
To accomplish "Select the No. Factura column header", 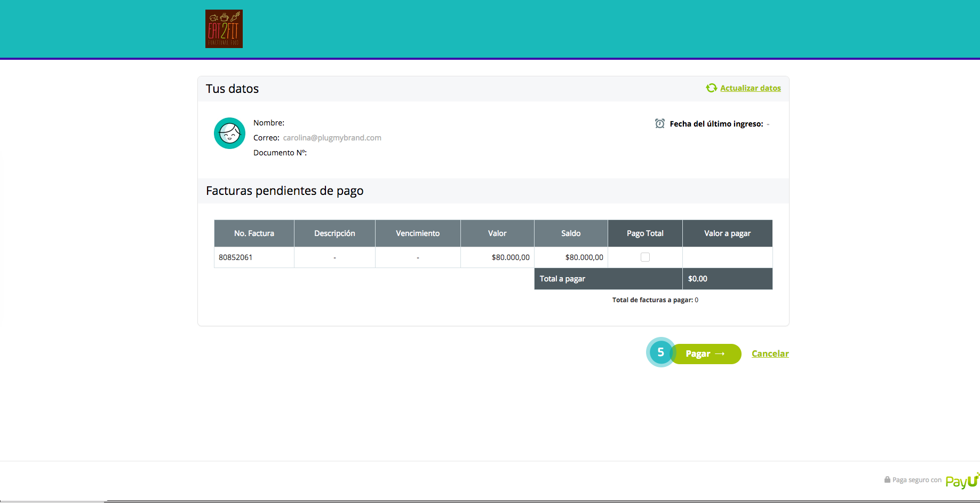I will point(254,233).
